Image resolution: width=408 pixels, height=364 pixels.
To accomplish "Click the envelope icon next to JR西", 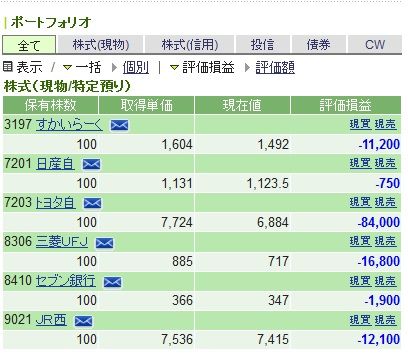I will tap(83, 321).
